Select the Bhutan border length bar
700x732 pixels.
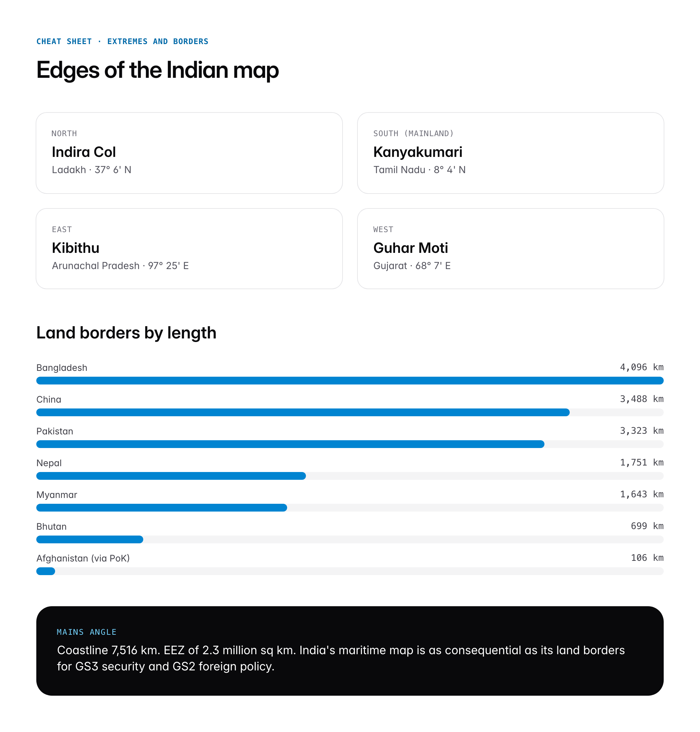pyautogui.click(x=350, y=539)
